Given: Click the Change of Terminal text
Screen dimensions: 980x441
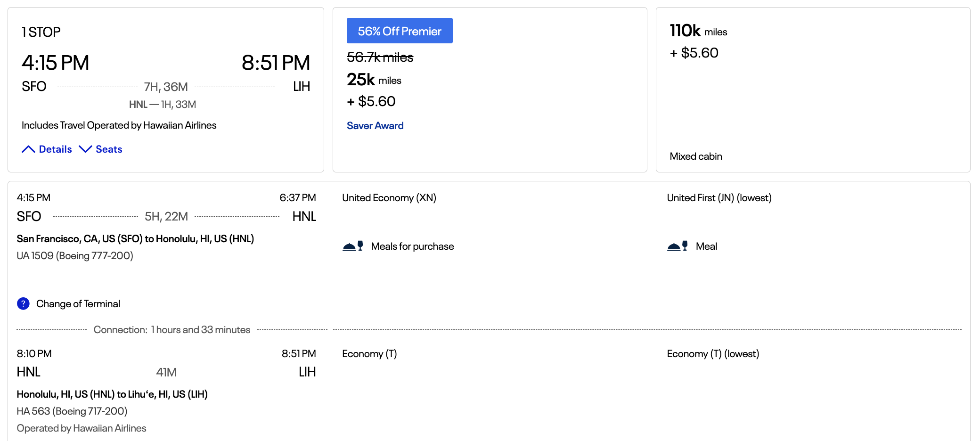Looking at the screenshot, I should [78, 304].
